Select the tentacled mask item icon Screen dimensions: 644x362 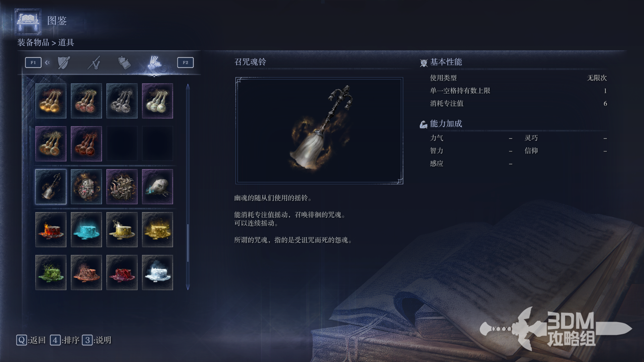(x=122, y=187)
